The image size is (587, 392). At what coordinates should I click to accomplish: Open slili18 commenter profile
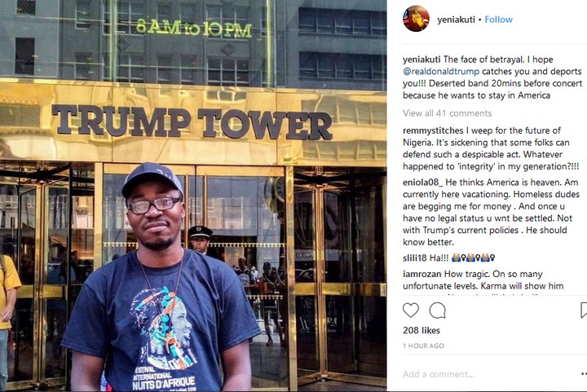pyautogui.click(x=415, y=258)
